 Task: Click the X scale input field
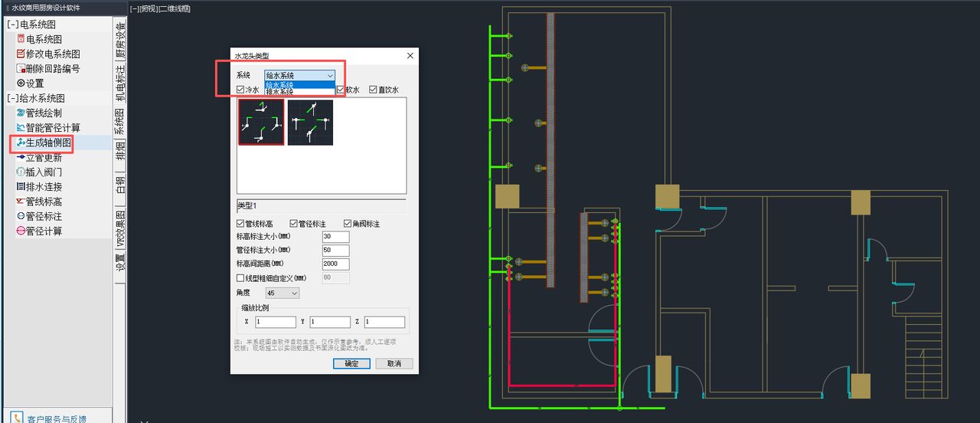pos(275,322)
